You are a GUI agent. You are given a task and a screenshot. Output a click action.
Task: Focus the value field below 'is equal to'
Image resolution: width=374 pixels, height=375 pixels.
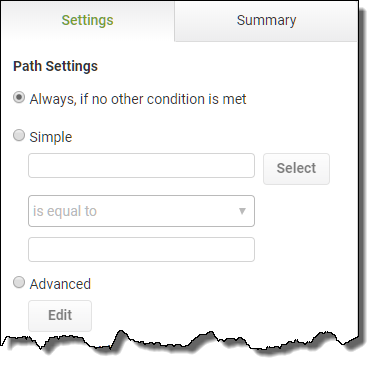(141, 249)
